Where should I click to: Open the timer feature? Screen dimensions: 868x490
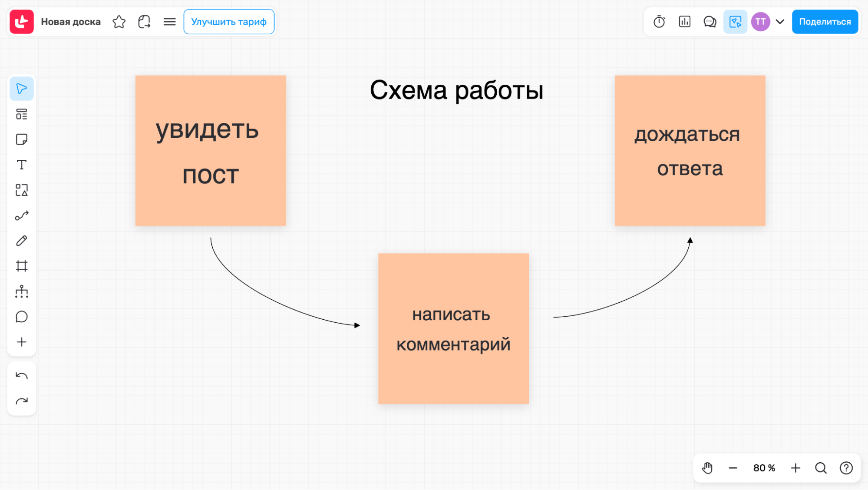[x=659, y=22]
